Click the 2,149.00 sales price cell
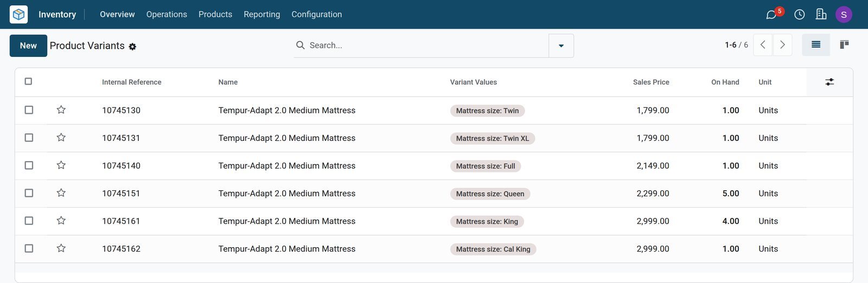The height and width of the screenshot is (283, 868). 653,166
